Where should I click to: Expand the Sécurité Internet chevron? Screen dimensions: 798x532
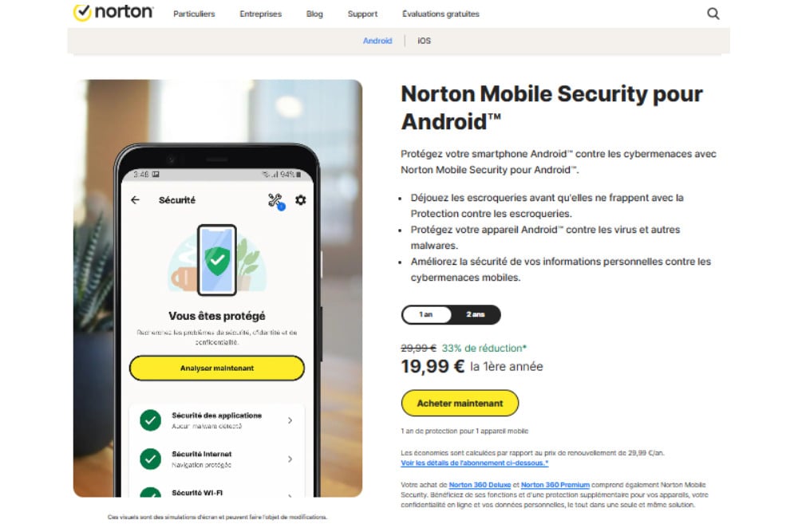[x=290, y=459]
